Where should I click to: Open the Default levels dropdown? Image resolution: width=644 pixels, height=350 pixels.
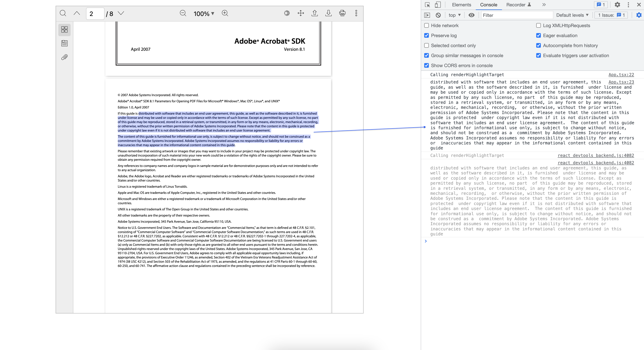pyautogui.click(x=572, y=15)
